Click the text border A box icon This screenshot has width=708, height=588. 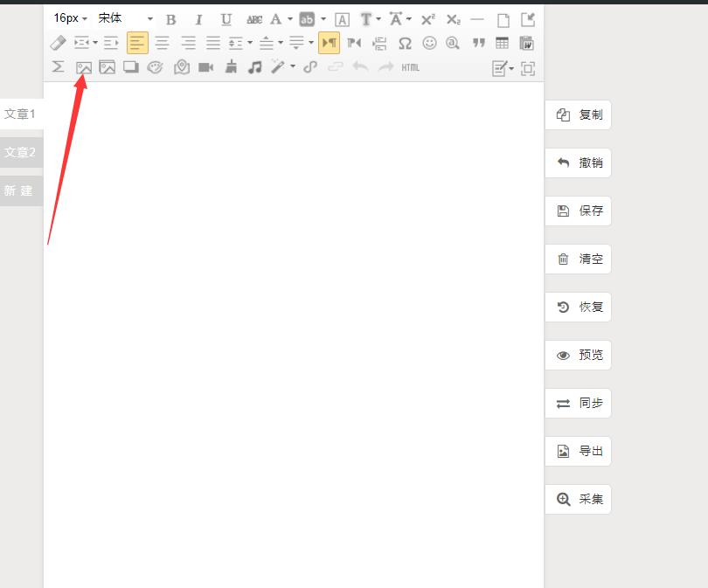(342, 20)
